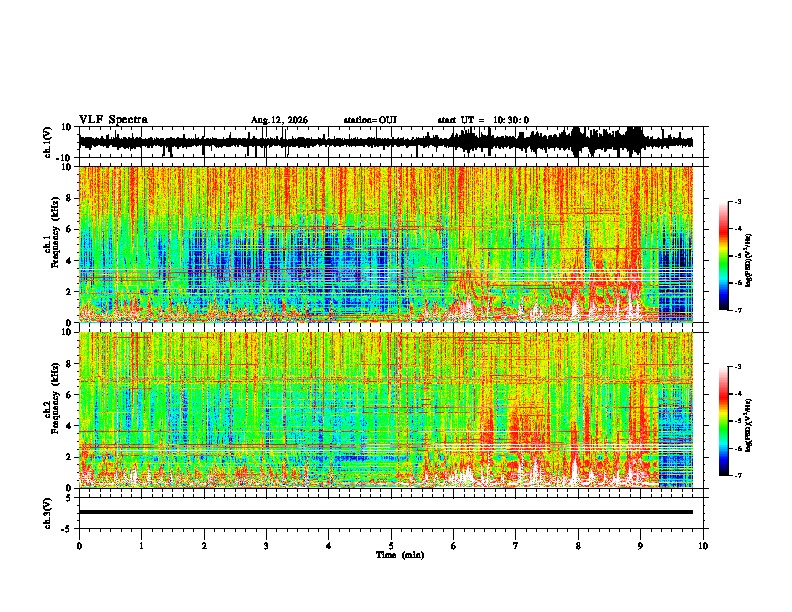The width and height of the screenshot is (792, 612).
Task: Click time axis tick '3'
Action: pos(266,546)
